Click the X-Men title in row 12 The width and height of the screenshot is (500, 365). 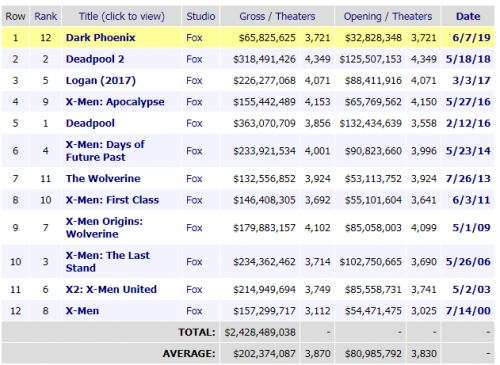(x=82, y=311)
